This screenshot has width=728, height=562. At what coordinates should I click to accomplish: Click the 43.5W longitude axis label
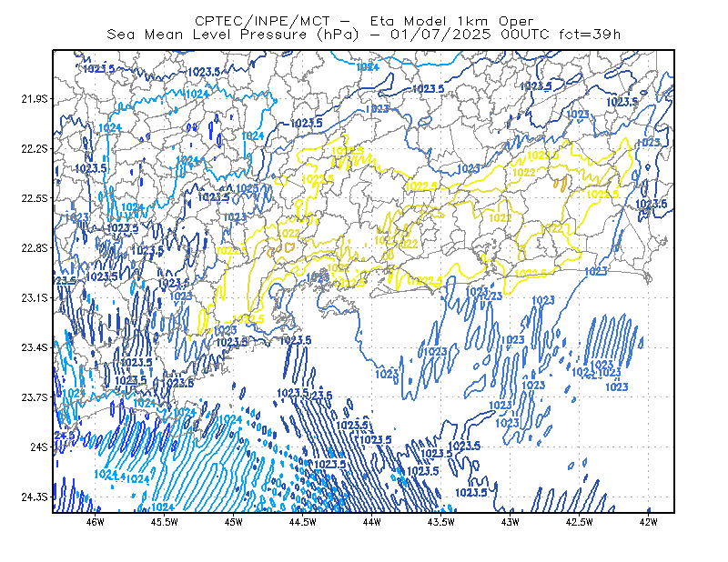(441, 522)
